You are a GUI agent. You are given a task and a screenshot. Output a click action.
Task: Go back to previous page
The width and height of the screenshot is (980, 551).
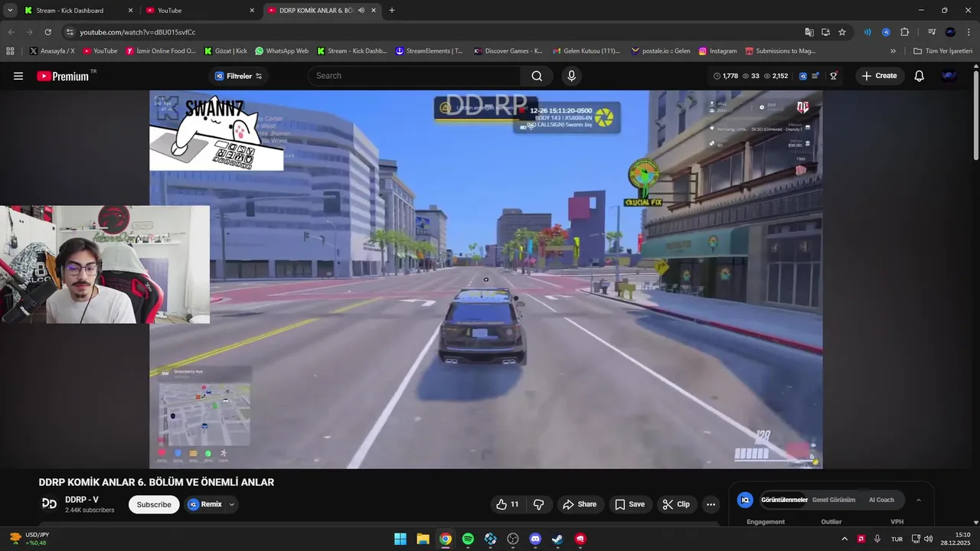(11, 32)
